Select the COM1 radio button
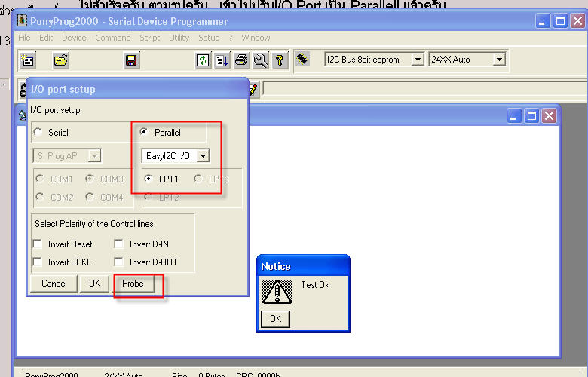Screen dimensions: 588x377 coord(40,179)
